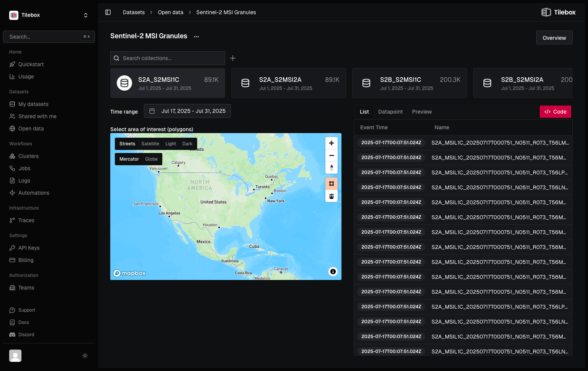
Task: Open the Support link
Action: (x=49, y=310)
